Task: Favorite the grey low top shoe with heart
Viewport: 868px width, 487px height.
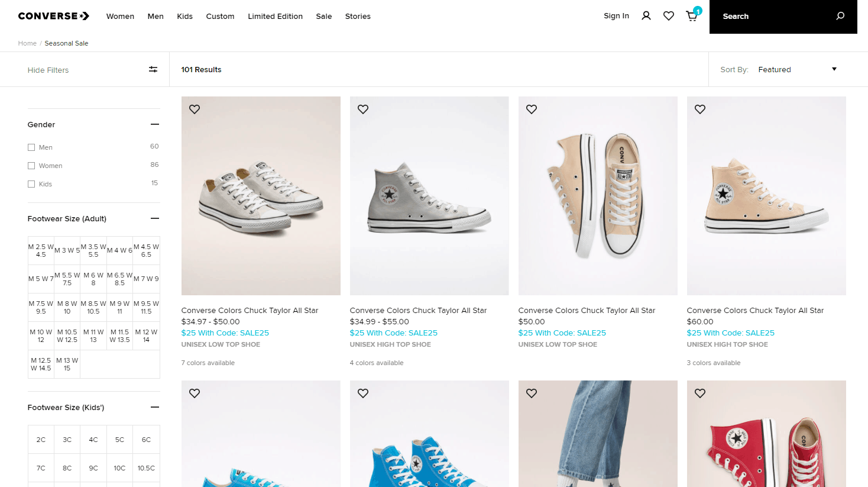Action: [195, 109]
